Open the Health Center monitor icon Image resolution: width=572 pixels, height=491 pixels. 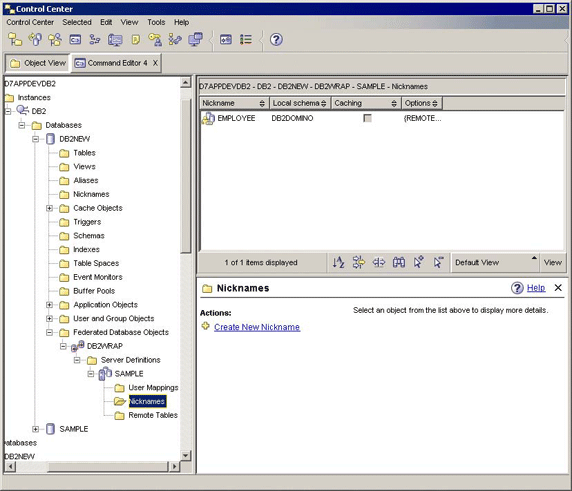pyautogui.click(x=115, y=39)
